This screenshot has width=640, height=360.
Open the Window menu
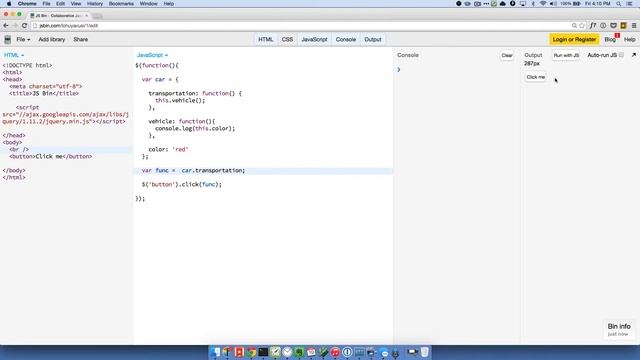click(x=149, y=4)
